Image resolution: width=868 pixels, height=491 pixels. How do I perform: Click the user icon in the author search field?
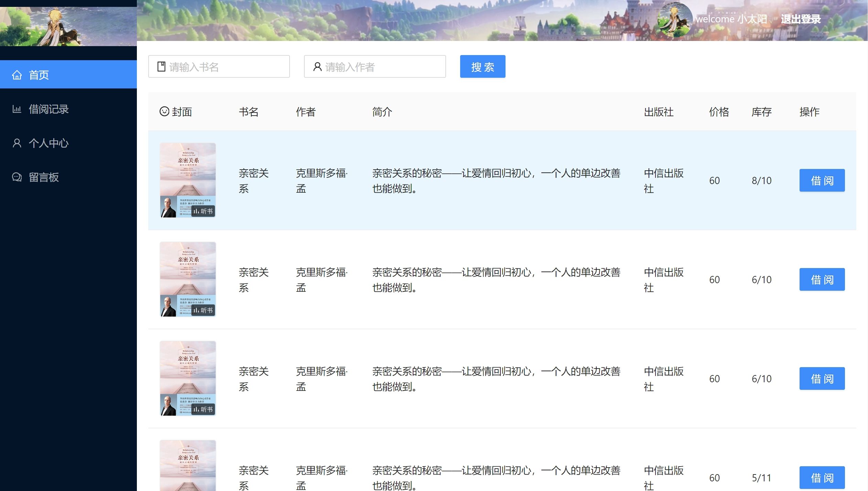(317, 66)
